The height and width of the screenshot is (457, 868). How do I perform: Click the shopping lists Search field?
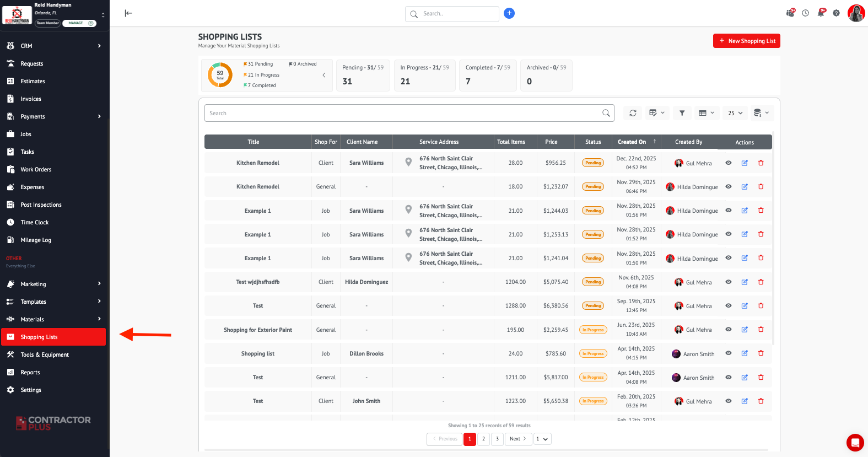[x=402, y=113]
